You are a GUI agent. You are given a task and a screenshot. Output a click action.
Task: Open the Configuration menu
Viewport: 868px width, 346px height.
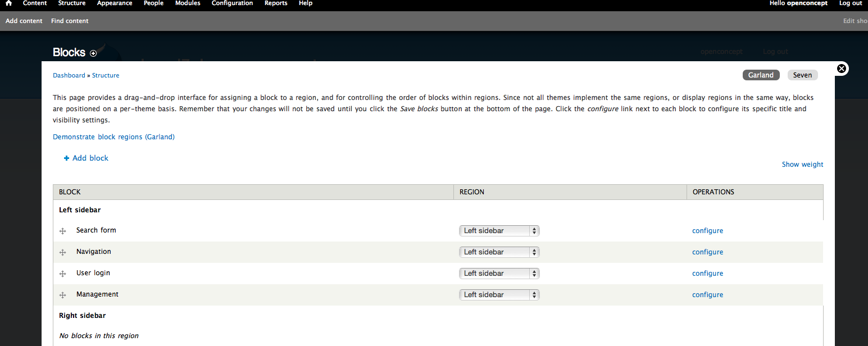(232, 3)
